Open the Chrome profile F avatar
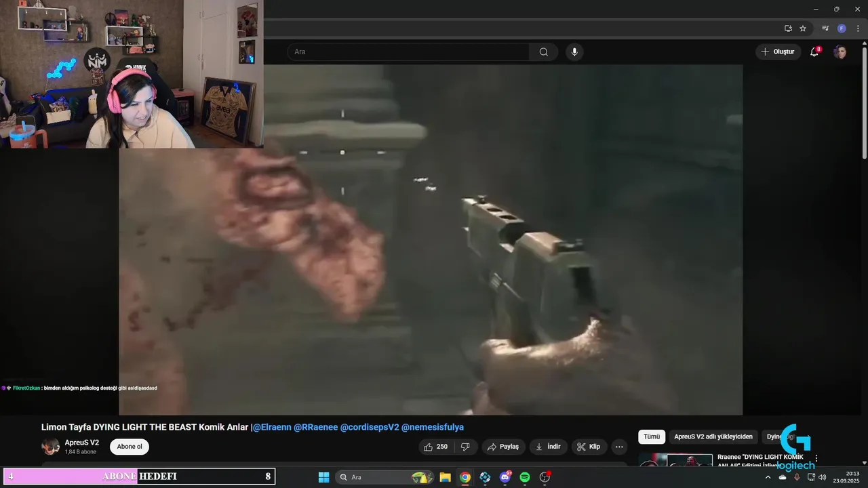868x488 pixels. pyautogui.click(x=842, y=28)
